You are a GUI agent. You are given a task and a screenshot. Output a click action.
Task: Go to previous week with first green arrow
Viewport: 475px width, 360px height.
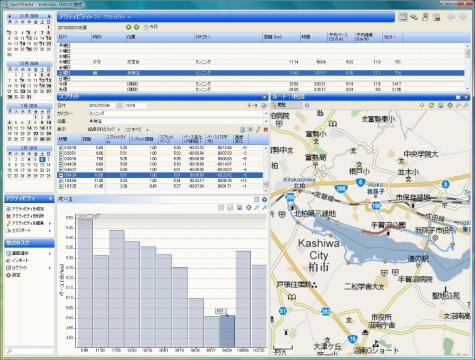point(129,27)
